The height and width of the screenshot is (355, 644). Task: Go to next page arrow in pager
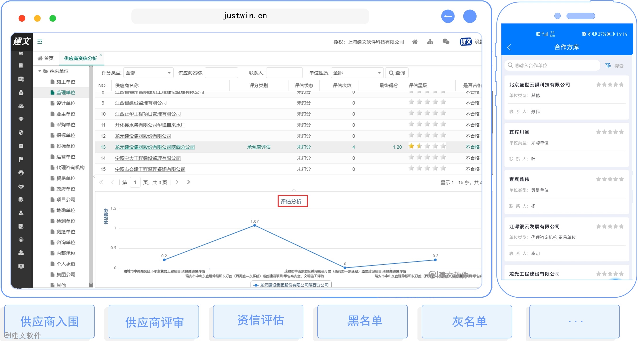(x=177, y=182)
